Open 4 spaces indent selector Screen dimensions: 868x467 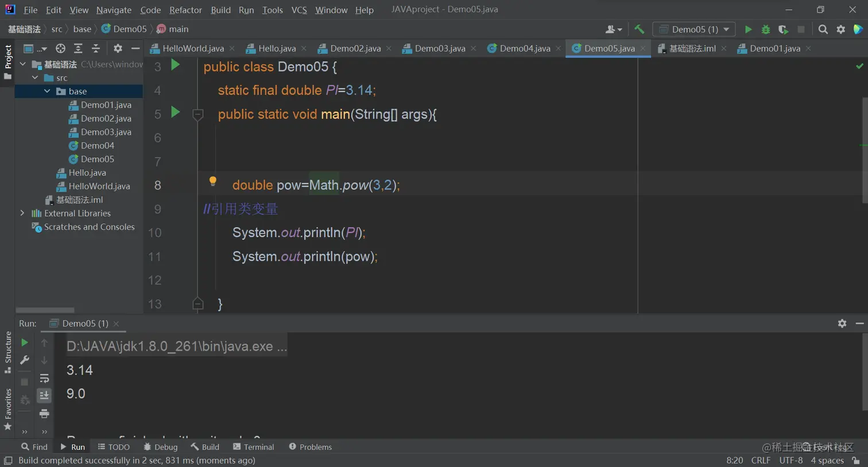(827, 461)
